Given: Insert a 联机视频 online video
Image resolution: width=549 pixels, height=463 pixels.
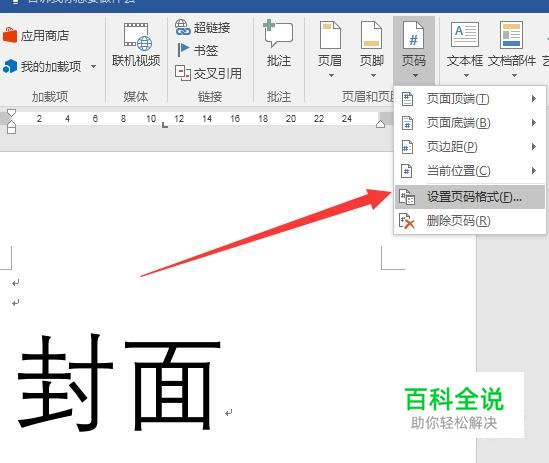Looking at the screenshot, I should tap(136, 44).
